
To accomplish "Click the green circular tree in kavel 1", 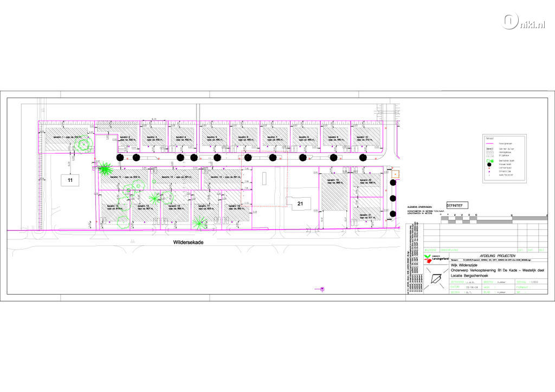I will 83,144.
